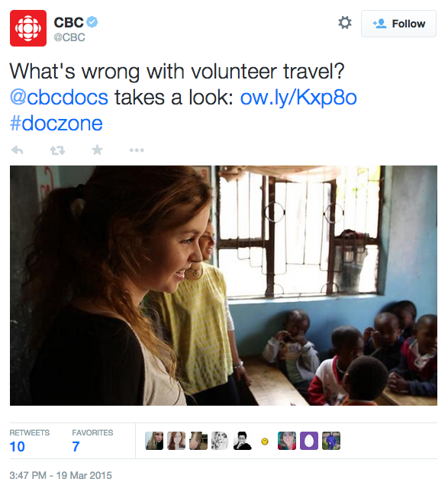
Task: Open the #doczone hashtag
Action: [x=56, y=123]
